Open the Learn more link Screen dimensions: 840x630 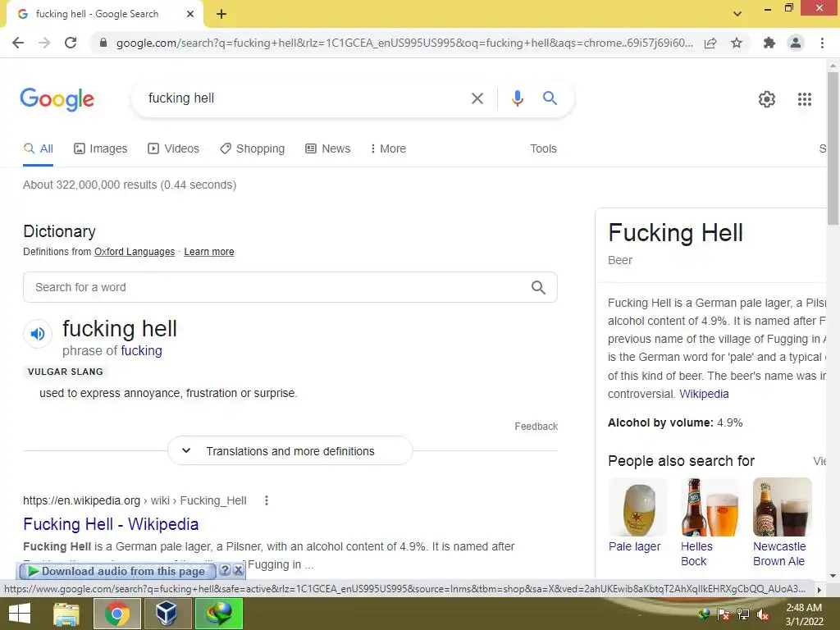[209, 252]
